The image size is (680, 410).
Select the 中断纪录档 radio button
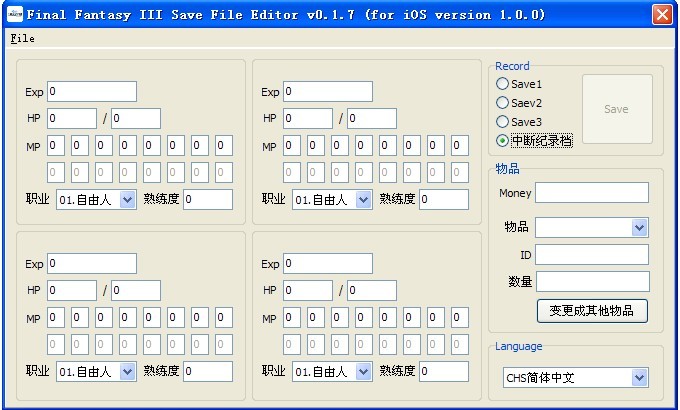534,141
